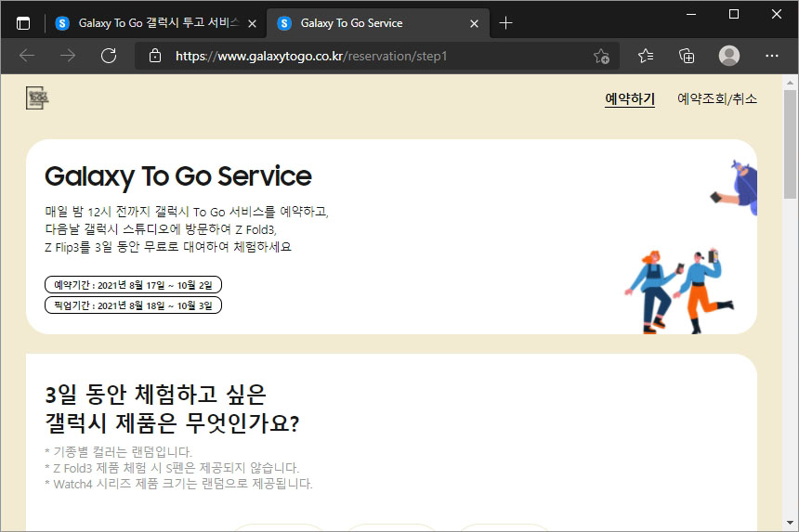This screenshot has height=532, width=799.
Task: Open the Favorites list
Action: click(646, 56)
